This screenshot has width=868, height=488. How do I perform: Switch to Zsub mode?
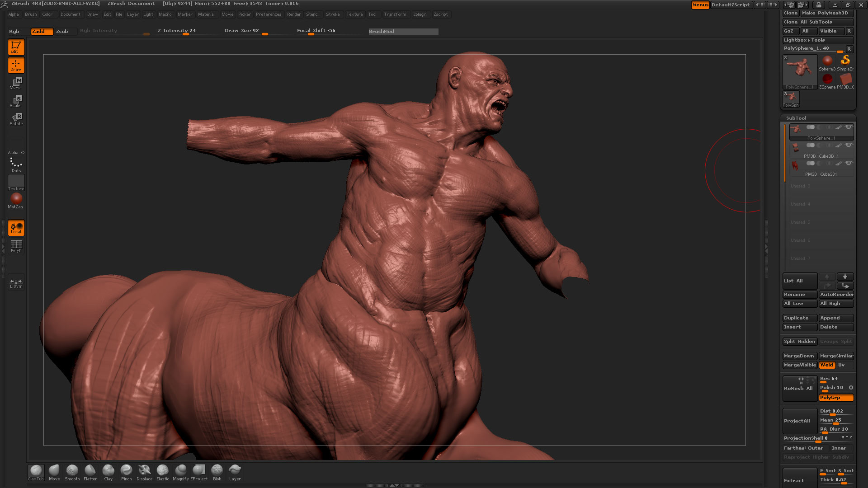click(62, 31)
